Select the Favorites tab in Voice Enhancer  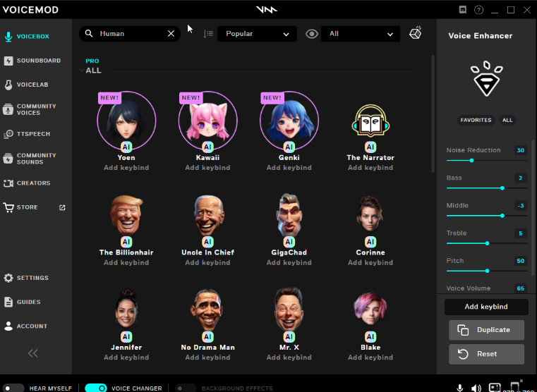point(476,120)
